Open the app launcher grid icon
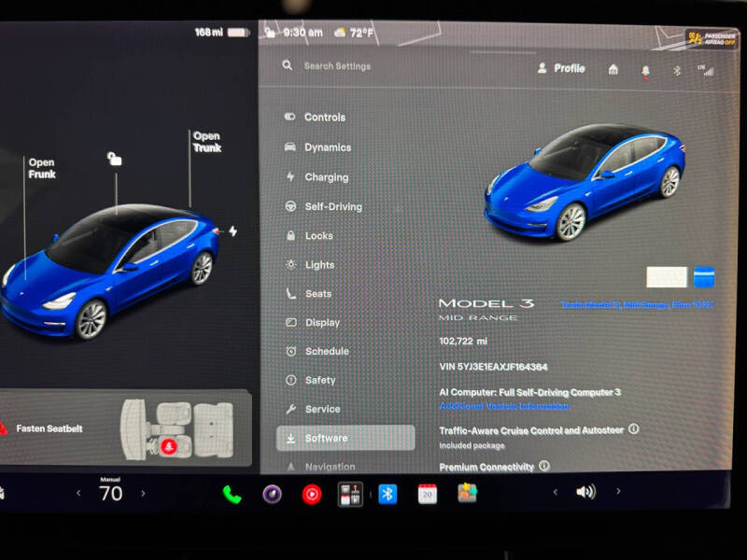 [350, 495]
